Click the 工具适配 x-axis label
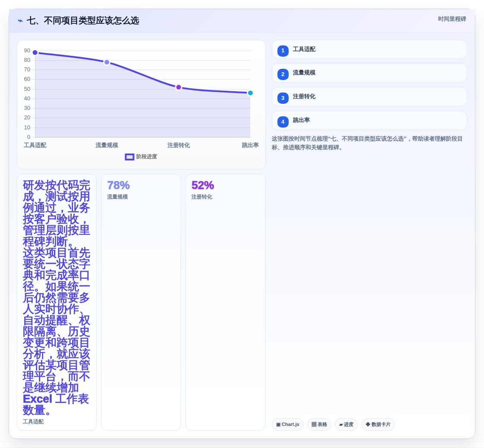Image resolution: width=484 pixels, height=448 pixels. tap(35, 145)
